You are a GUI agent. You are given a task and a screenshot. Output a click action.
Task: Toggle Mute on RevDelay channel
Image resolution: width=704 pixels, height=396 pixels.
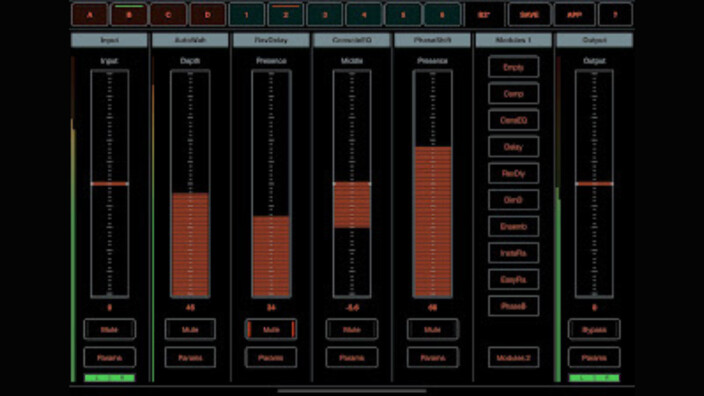pos(271,330)
